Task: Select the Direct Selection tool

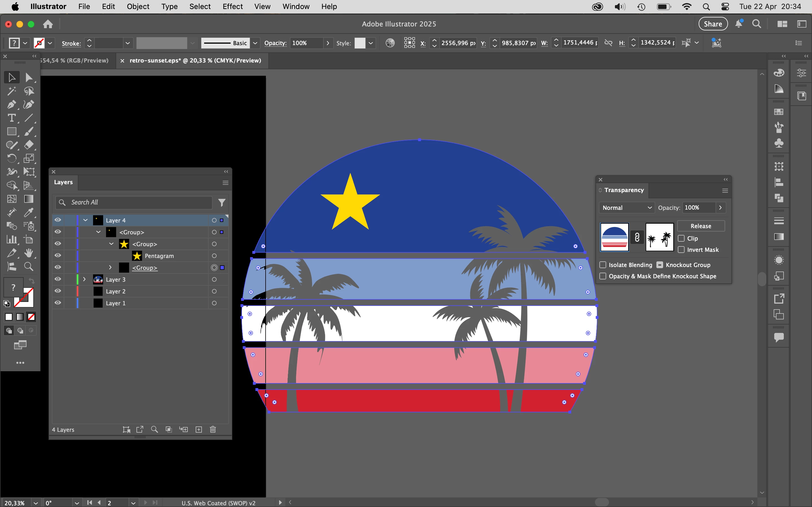Action: click(x=29, y=77)
